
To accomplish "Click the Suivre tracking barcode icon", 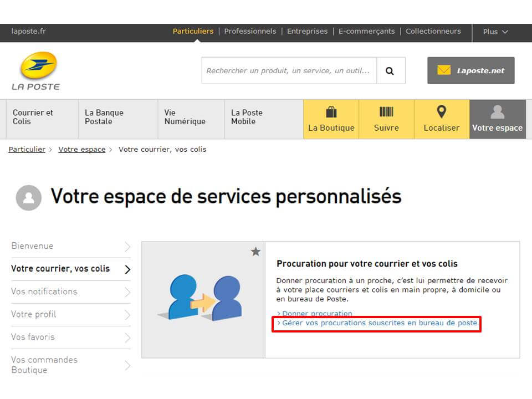I will tap(386, 111).
